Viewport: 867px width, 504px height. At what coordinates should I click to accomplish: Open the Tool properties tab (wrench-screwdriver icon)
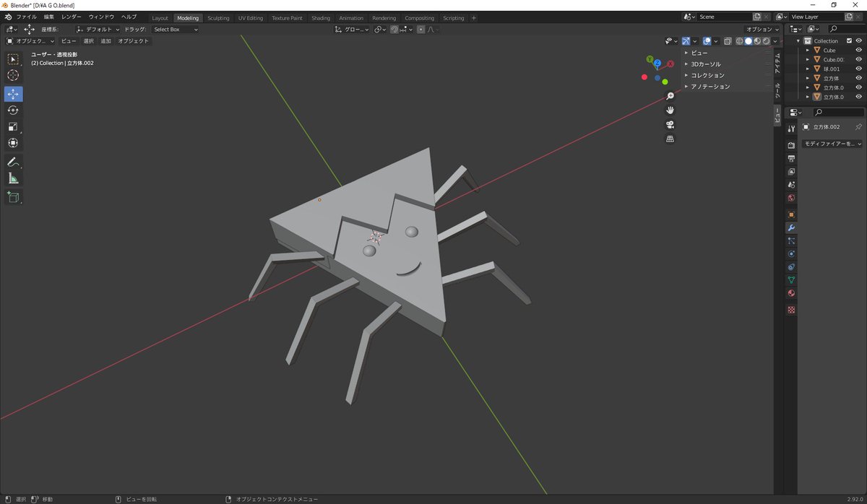pos(791,129)
